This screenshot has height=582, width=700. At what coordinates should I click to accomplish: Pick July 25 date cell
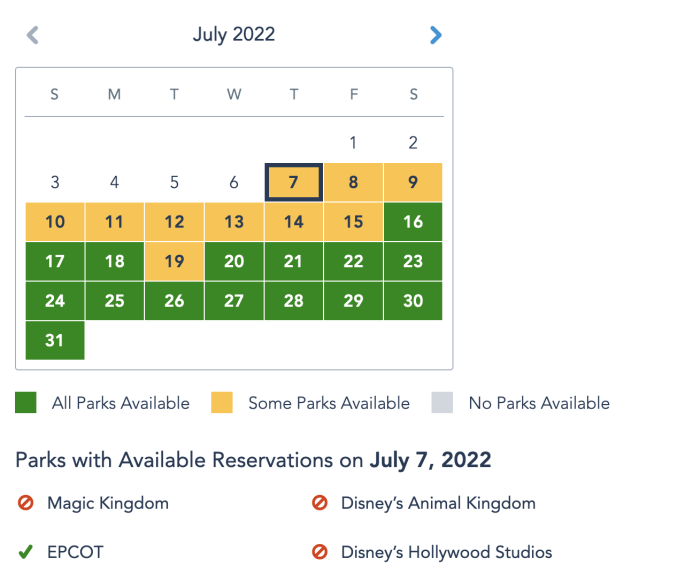(x=114, y=301)
